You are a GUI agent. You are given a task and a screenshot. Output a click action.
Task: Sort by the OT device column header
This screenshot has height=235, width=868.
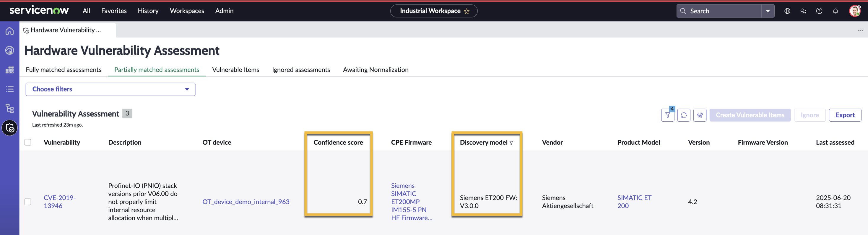pos(217,142)
